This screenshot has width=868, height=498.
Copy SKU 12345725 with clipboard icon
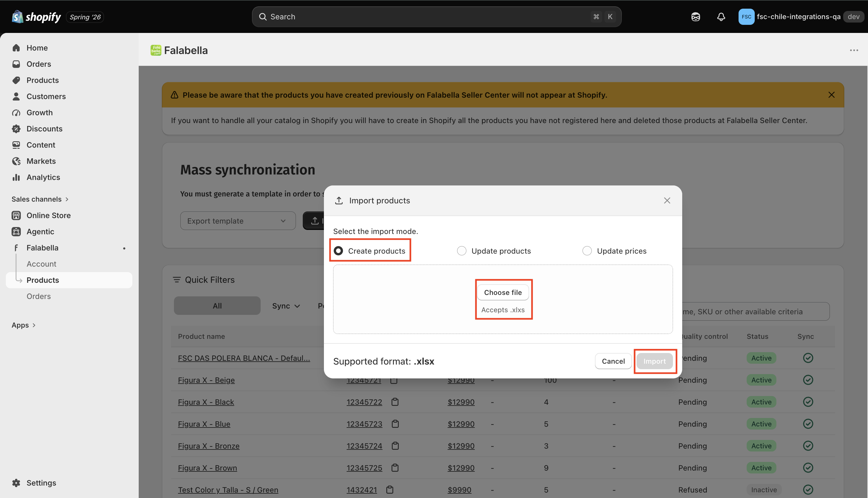pyautogui.click(x=395, y=468)
